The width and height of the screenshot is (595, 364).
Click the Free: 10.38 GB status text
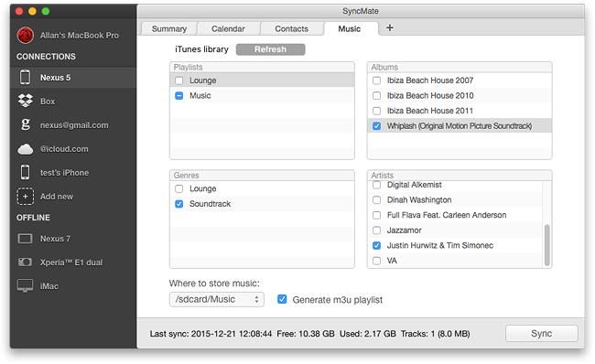[x=306, y=334]
